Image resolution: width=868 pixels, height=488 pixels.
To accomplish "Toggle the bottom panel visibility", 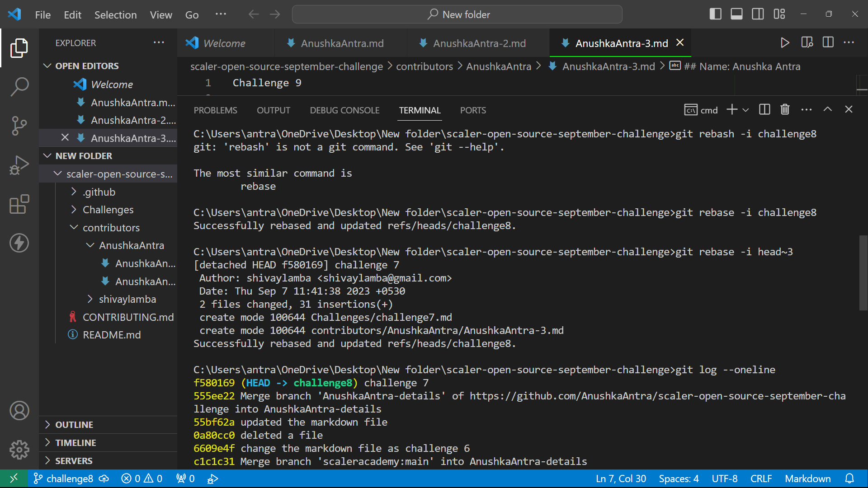I will [736, 14].
